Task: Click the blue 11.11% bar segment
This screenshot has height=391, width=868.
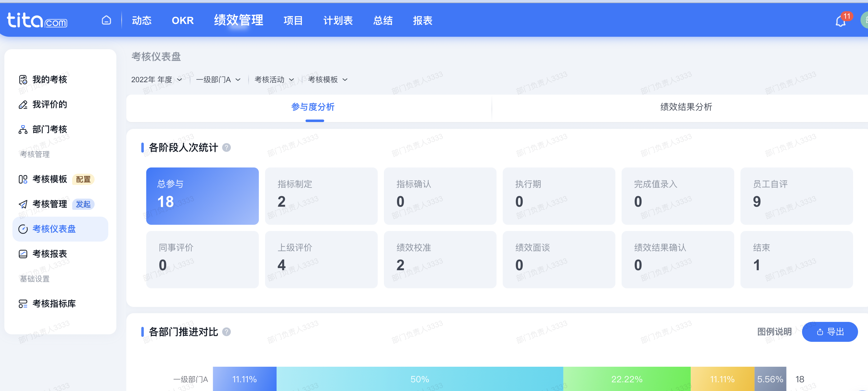Action: [x=245, y=379]
